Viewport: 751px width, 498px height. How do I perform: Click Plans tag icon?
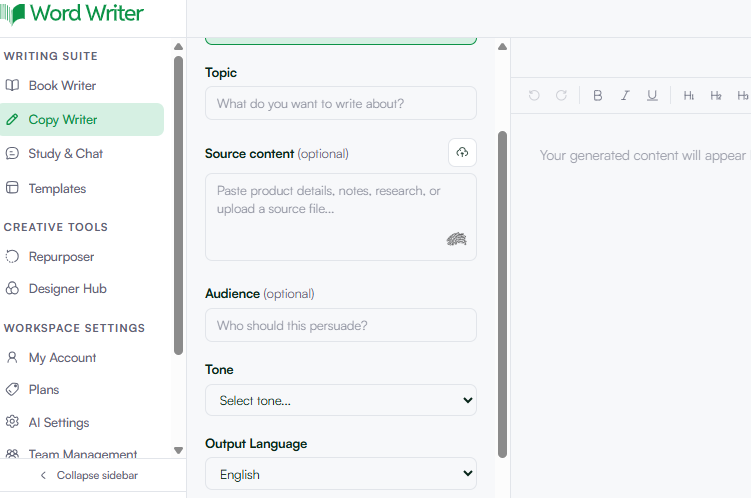click(12, 389)
